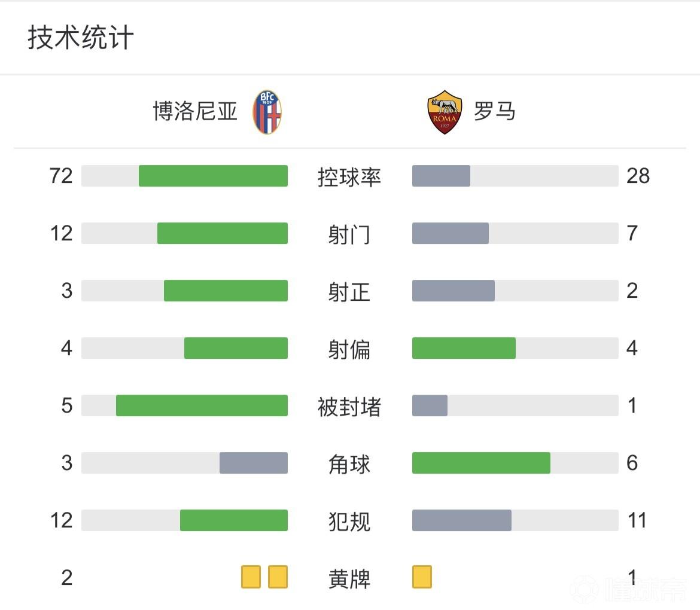Click Roma's green corner kicks bar
This screenshot has height=610, width=700.
click(x=481, y=463)
